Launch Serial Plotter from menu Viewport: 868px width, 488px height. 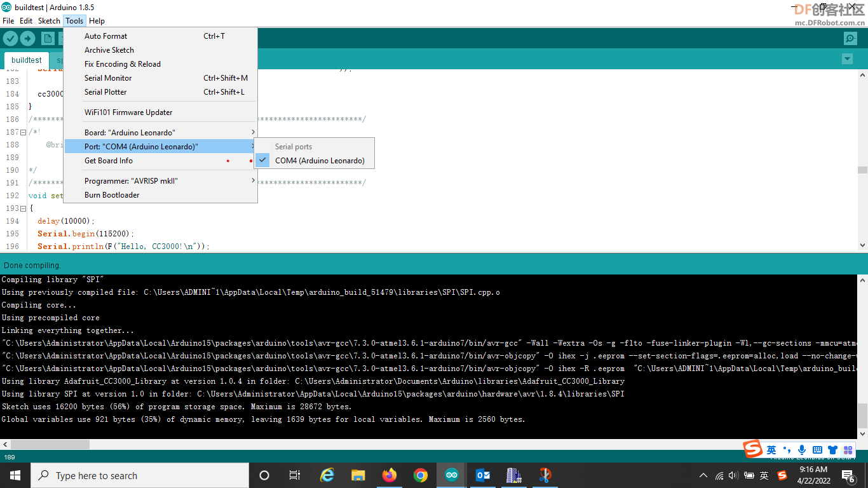(x=161, y=92)
